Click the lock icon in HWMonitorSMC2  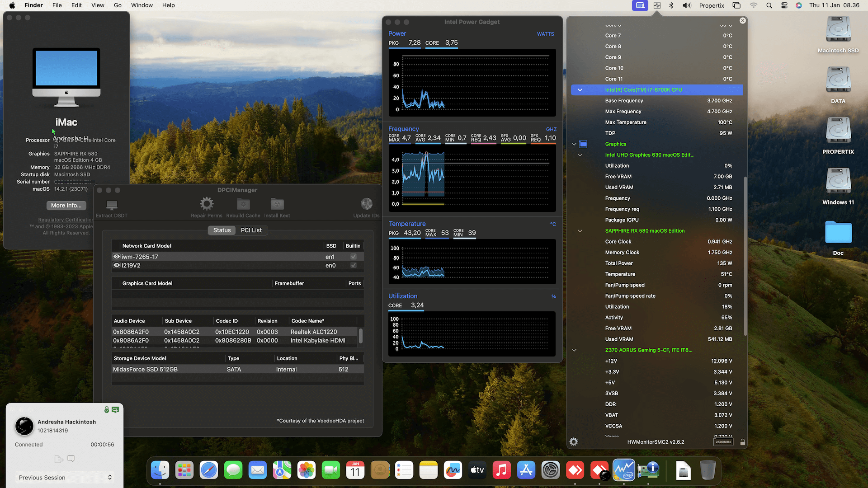[x=742, y=441]
